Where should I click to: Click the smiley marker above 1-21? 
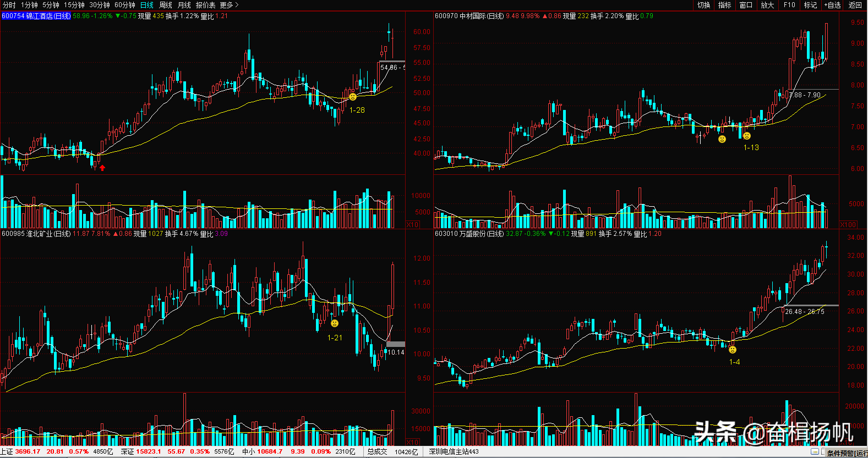(335, 323)
